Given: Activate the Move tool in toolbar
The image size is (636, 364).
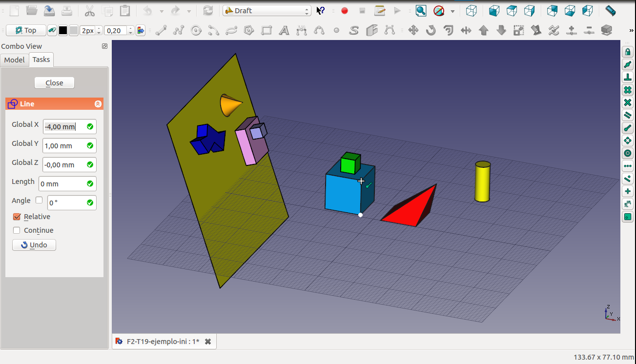Looking at the screenshot, I should coord(413,31).
